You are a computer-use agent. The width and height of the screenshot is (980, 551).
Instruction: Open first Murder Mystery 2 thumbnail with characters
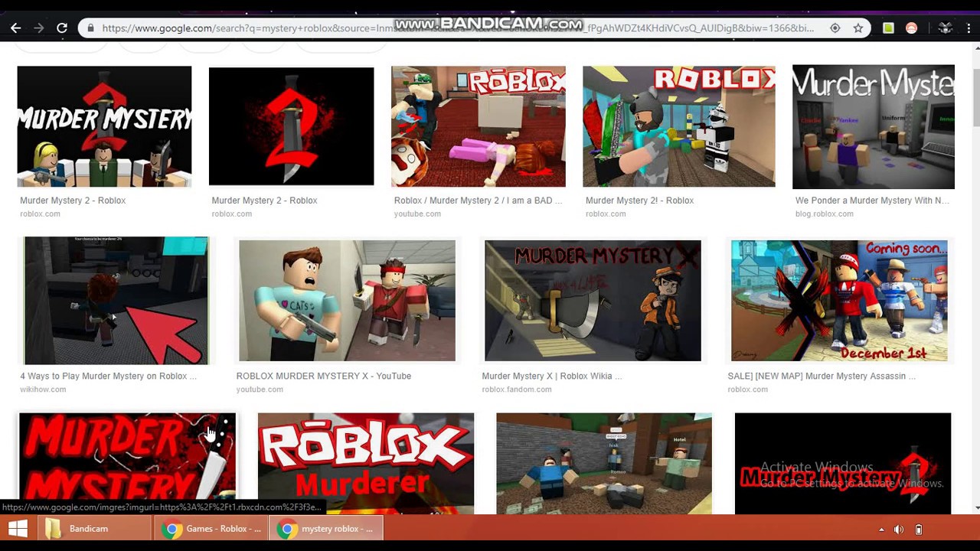point(104,126)
